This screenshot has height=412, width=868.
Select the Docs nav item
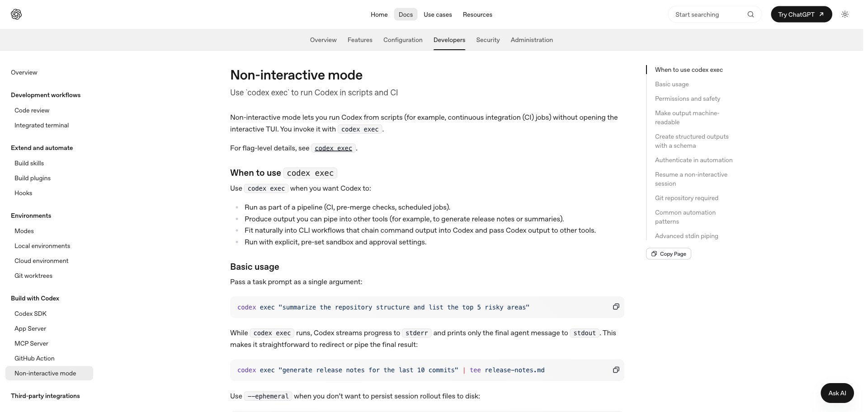click(406, 14)
